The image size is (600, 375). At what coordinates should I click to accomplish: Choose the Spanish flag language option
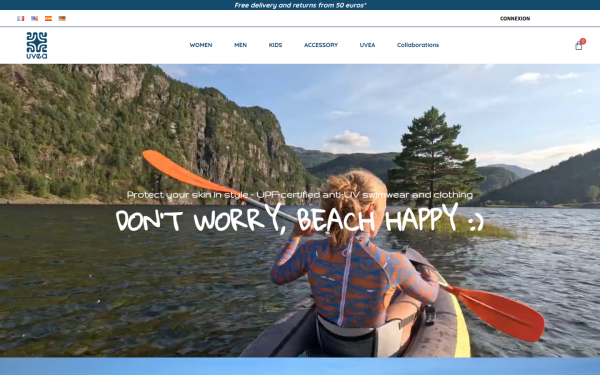click(48, 18)
